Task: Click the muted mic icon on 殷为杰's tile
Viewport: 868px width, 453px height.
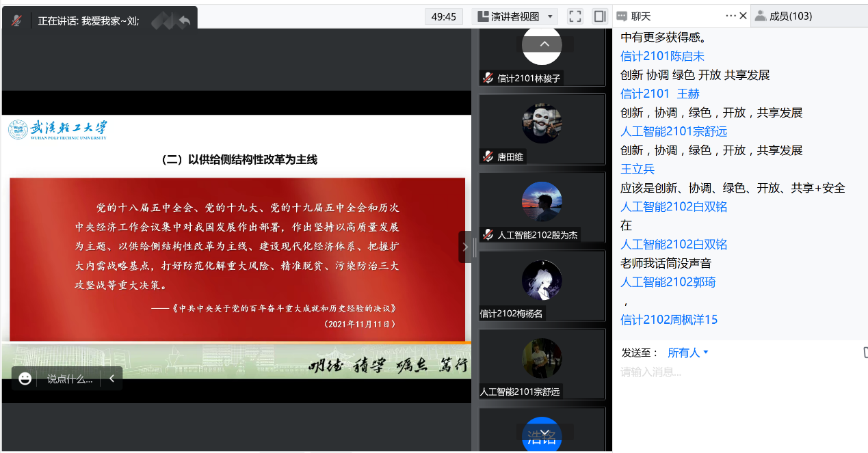Action: click(x=488, y=234)
